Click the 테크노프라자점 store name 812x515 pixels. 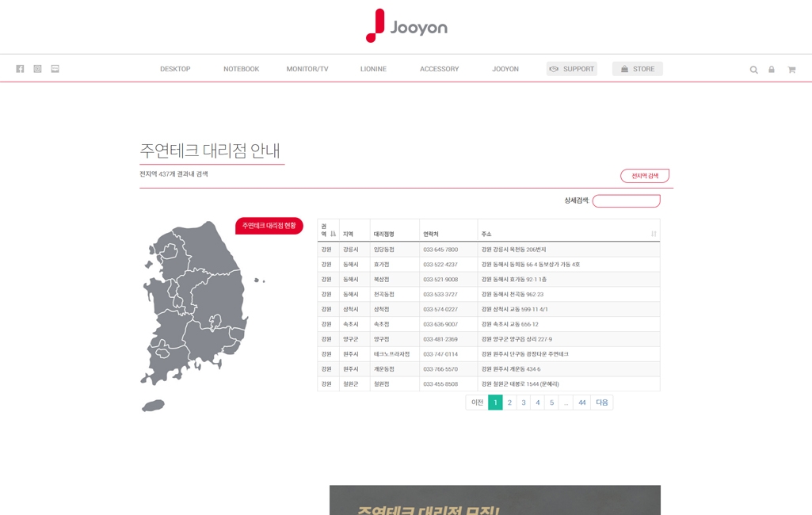[x=391, y=354]
